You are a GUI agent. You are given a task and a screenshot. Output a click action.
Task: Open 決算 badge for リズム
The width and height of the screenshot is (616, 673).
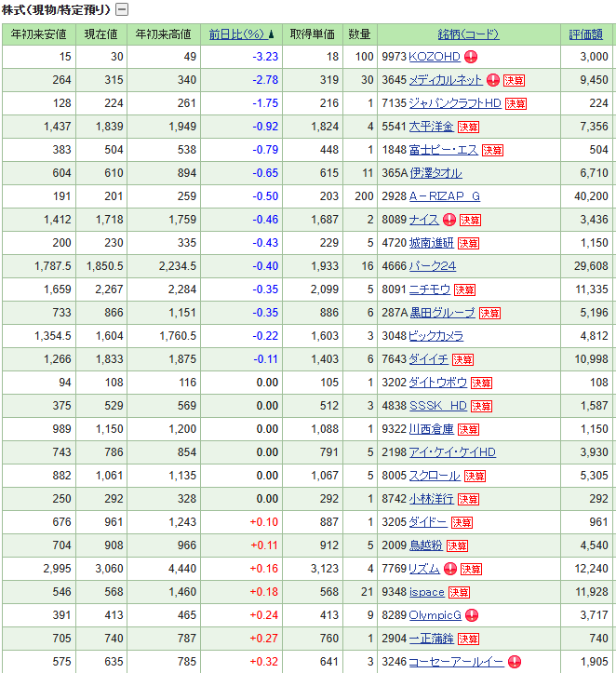pyautogui.click(x=471, y=569)
